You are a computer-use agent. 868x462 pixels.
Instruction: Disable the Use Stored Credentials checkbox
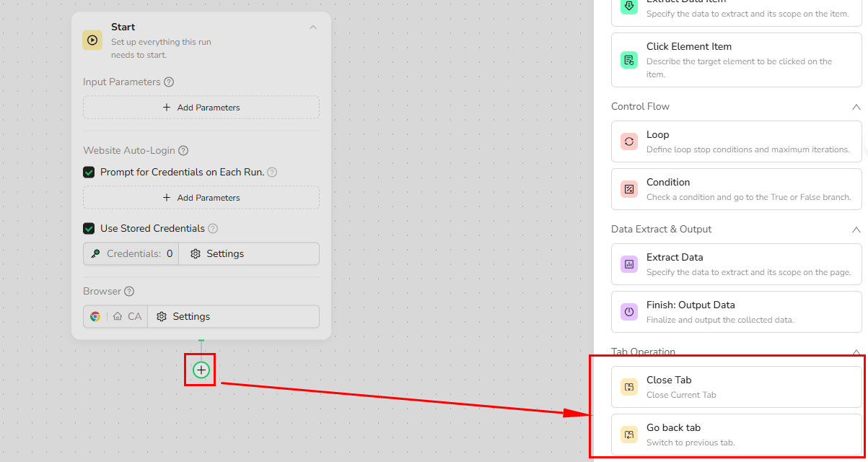click(89, 229)
